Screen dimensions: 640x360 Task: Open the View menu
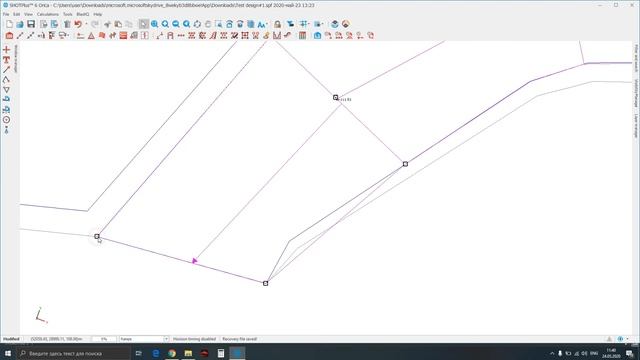point(28,14)
